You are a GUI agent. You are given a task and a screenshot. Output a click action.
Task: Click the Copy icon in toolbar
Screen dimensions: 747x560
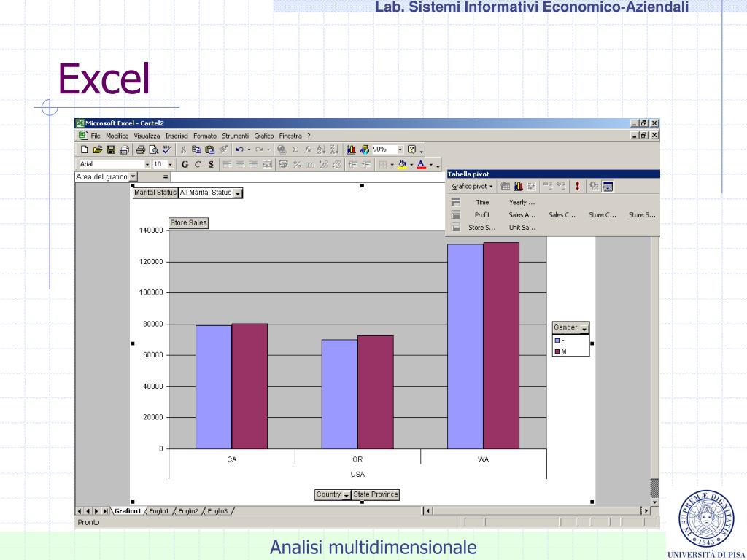coord(196,149)
